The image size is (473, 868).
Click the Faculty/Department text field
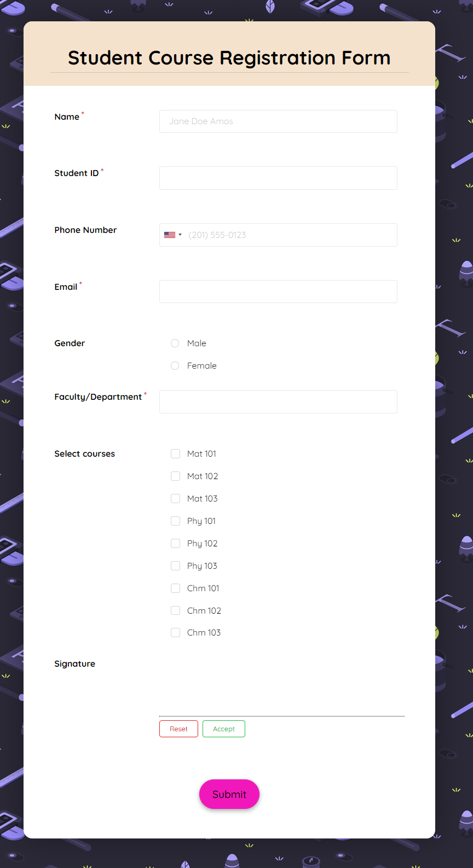pyautogui.click(x=278, y=402)
